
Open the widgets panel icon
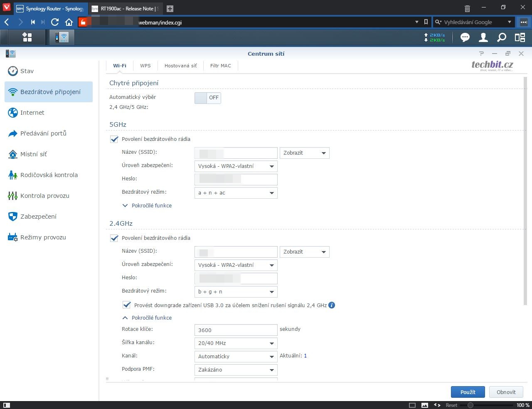(x=520, y=37)
